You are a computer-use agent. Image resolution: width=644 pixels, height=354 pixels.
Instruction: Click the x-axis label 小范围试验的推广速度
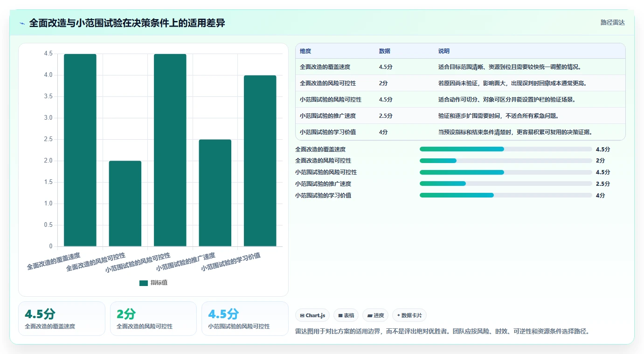(186, 262)
